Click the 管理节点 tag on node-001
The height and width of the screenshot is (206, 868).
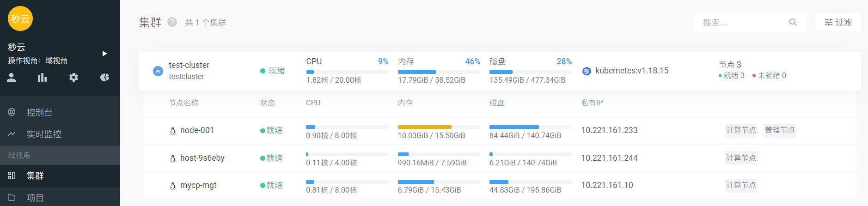(779, 130)
